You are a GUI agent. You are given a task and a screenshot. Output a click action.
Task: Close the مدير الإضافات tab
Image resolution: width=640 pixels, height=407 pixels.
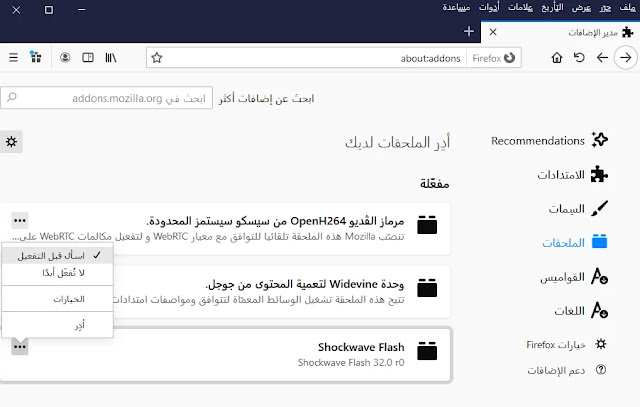[493, 32]
